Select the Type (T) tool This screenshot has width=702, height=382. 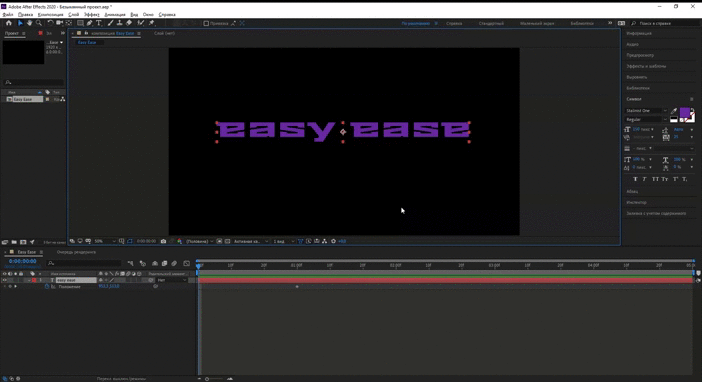coord(99,23)
